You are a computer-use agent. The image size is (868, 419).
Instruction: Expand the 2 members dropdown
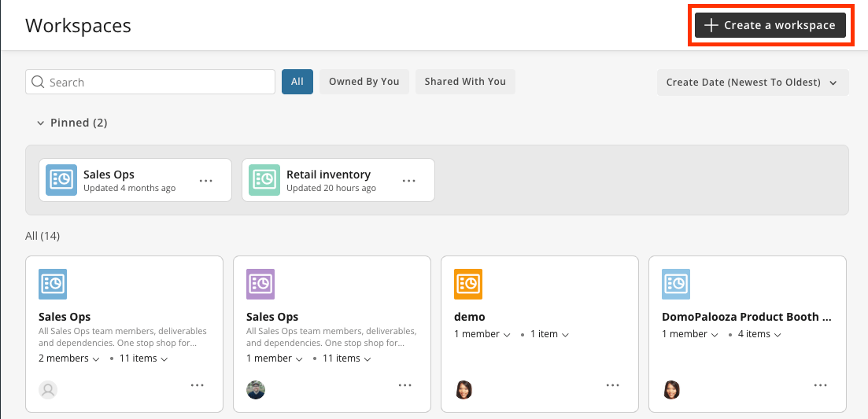(x=69, y=358)
